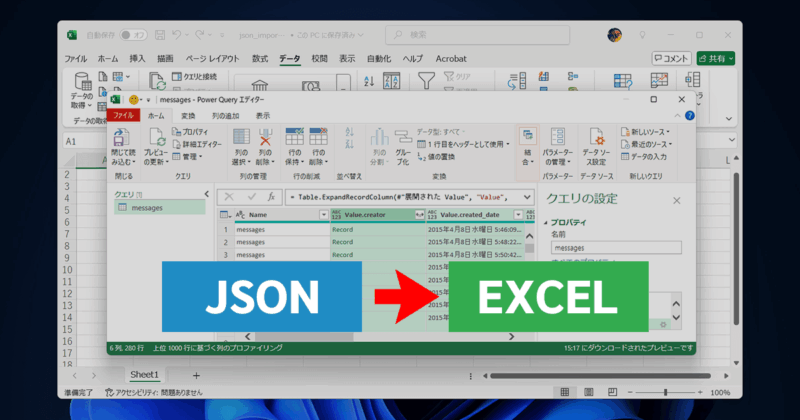
Task: Click アクセシビリティ: 問題ありません in status bar
Action: 154,392
